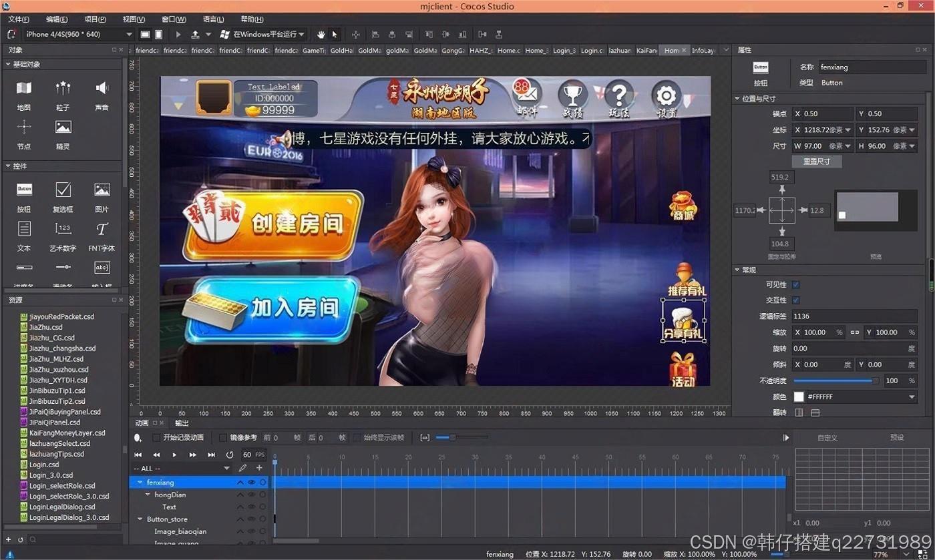Open the 项目(P) menu
The image size is (935, 560).
tap(96, 19)
